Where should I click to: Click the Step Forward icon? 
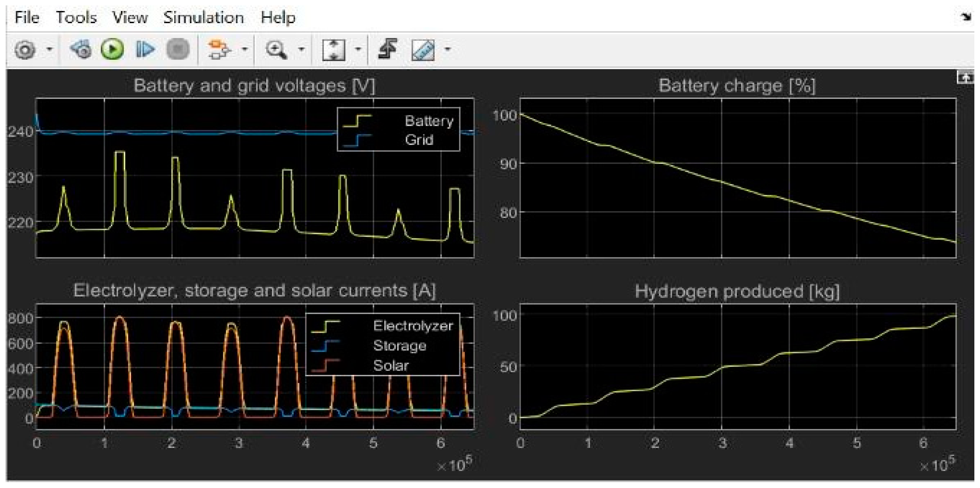click(x=145, y=50)
